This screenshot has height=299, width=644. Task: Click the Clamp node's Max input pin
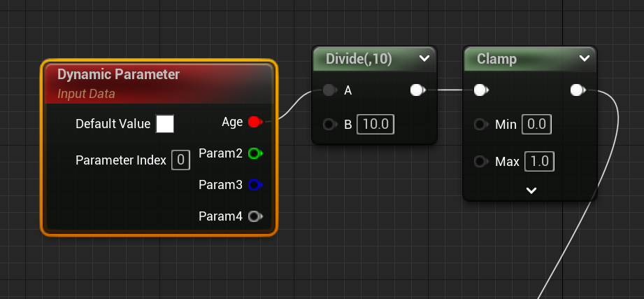pyautogui.click(x=480, y=162)
